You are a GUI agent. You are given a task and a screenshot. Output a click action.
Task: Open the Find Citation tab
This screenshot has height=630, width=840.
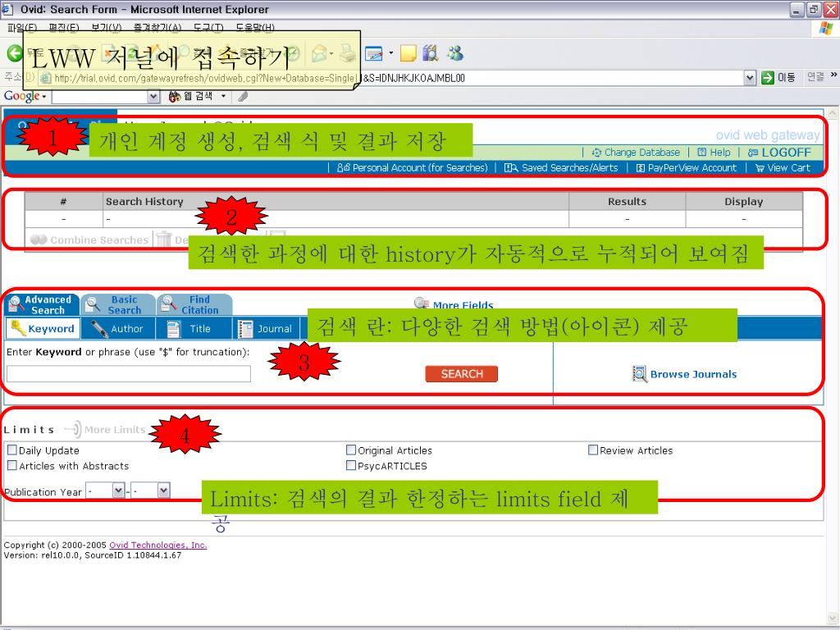pos(195,305)
